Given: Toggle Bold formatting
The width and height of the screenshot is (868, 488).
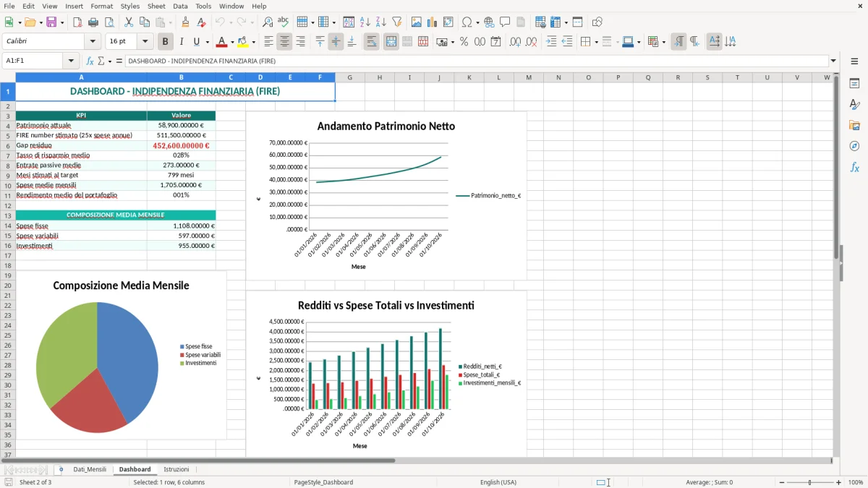Looking at the screenshot, I should click(x=165, y=42).
